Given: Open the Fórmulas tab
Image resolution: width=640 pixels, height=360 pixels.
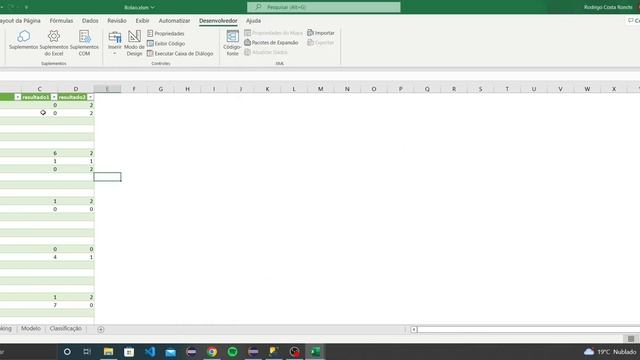Looking at the screenshot, I should click(61, 20).
